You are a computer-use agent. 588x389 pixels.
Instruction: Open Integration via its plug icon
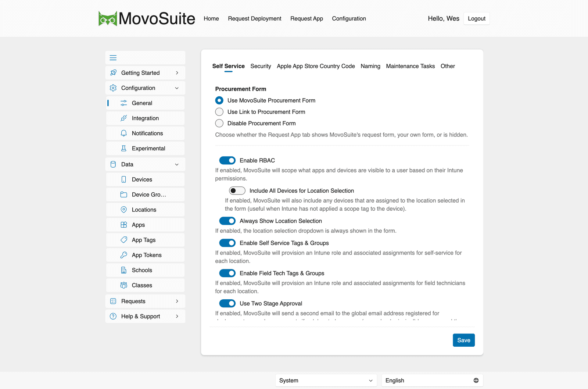pos(124,118)
